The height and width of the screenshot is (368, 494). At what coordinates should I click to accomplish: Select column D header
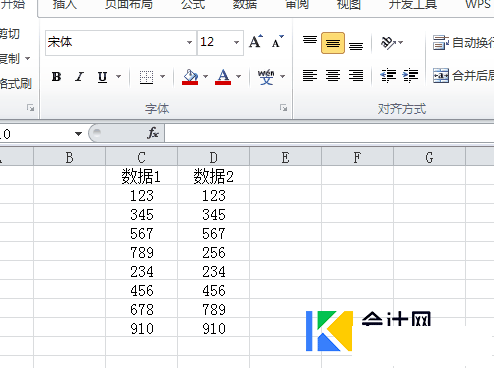pyautogui.click(x=213, y=157)
